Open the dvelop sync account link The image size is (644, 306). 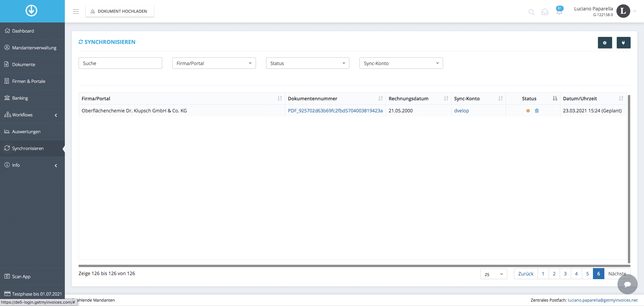[462, 111]
